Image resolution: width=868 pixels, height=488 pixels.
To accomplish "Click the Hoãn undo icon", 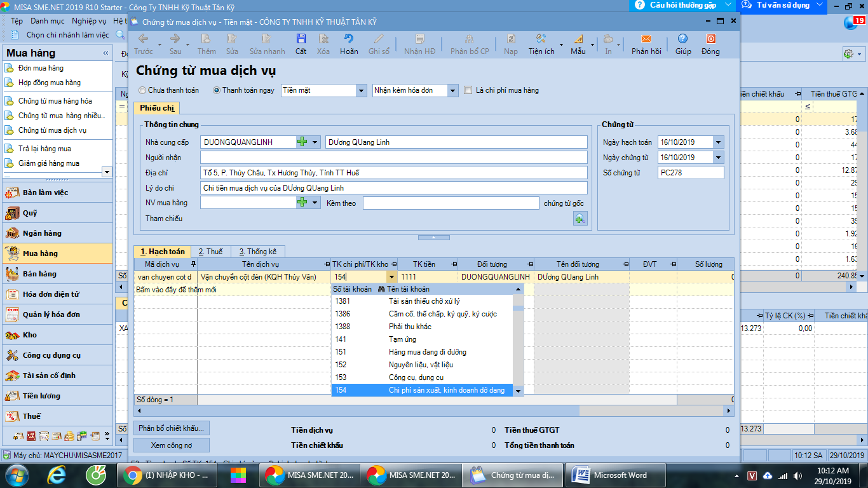I will pos(349,44).
